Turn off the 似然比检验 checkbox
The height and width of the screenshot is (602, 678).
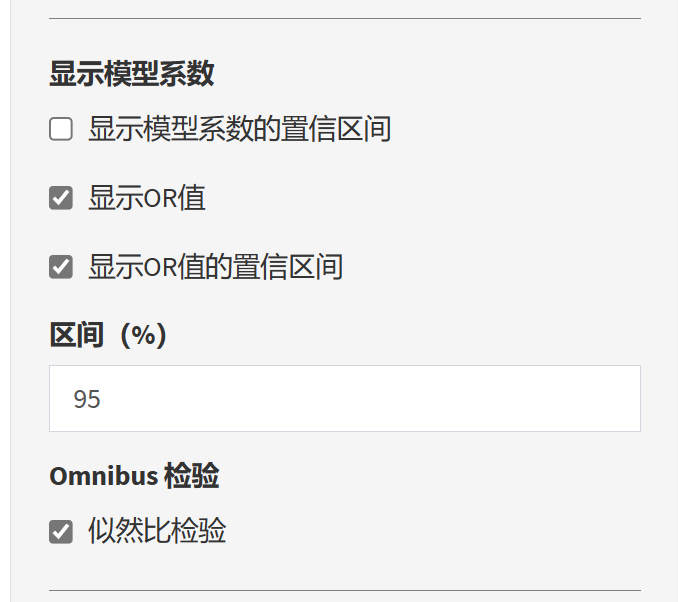61,531
